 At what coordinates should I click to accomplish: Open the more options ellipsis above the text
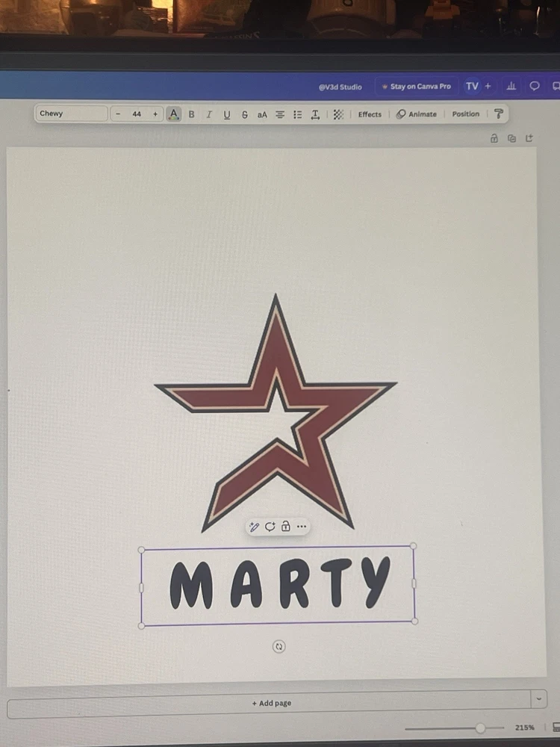(x=302, y=527)
